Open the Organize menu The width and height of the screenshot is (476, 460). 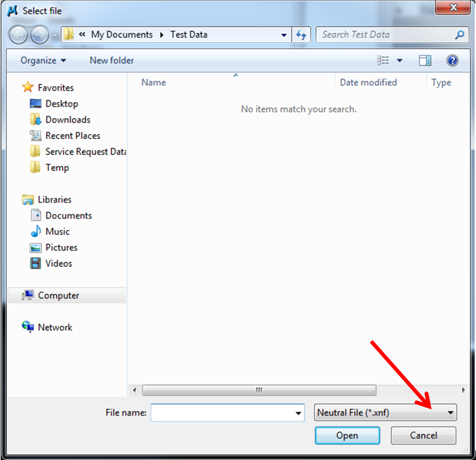pyautogui.click(x=43, y=60)
